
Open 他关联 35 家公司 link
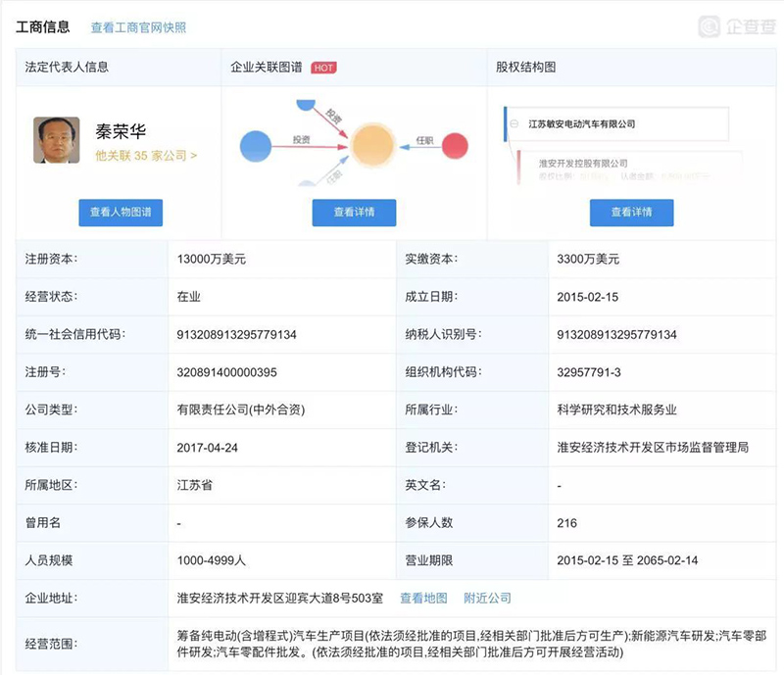tap(146, 156)
